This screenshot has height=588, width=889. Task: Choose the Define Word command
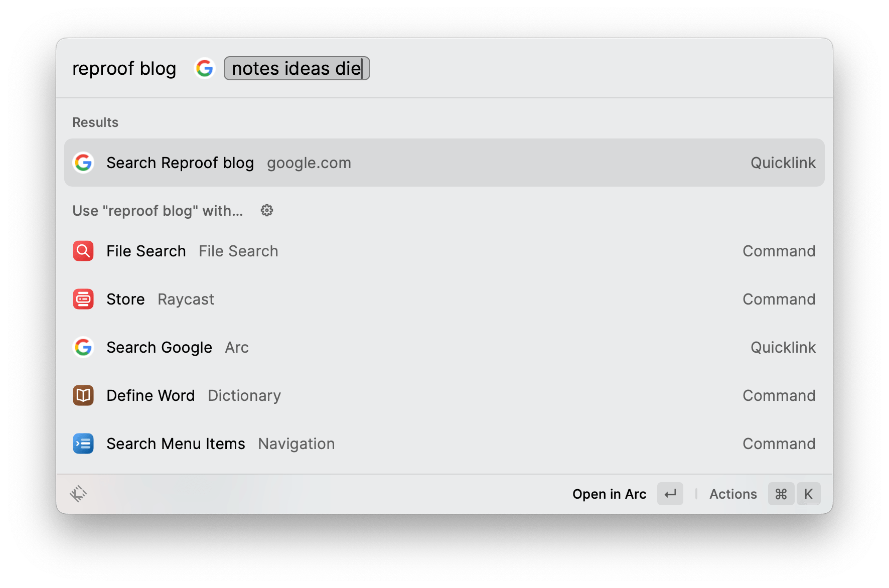443,395
